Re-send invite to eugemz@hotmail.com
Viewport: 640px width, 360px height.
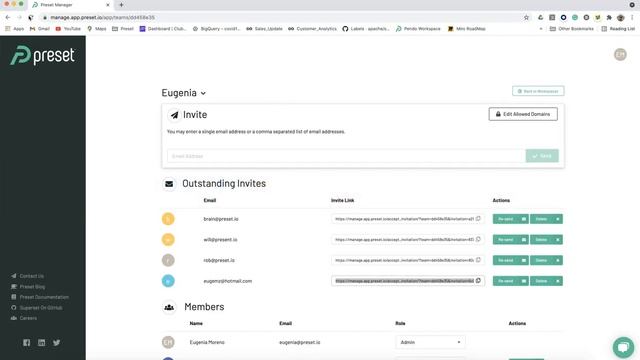point(511,281)
